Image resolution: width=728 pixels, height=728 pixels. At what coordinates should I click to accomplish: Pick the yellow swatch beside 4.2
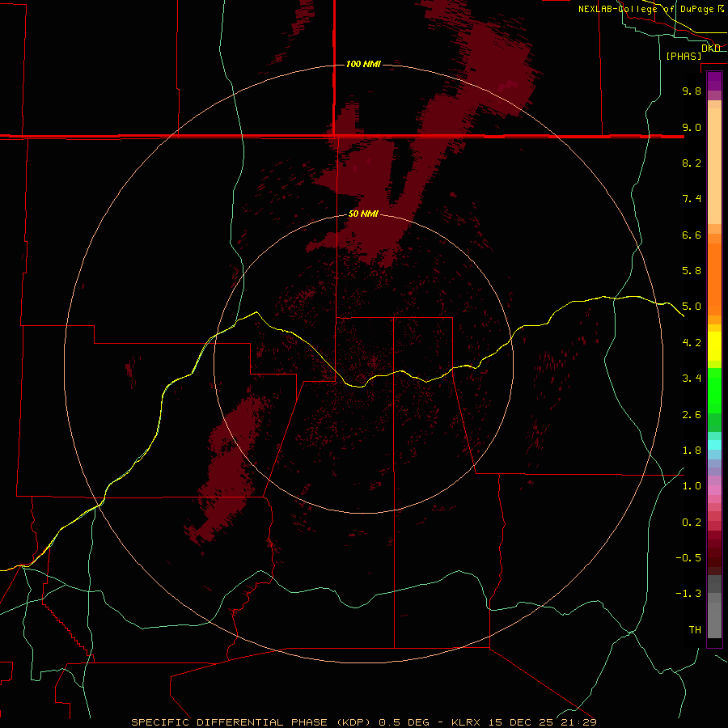coord(714,346)
